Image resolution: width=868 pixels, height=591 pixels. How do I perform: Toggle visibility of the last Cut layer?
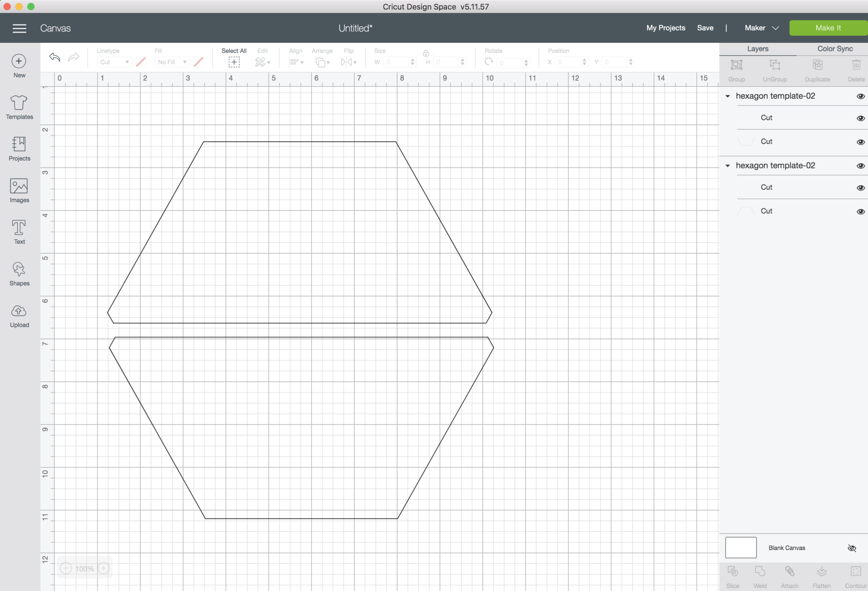(860, 212)
